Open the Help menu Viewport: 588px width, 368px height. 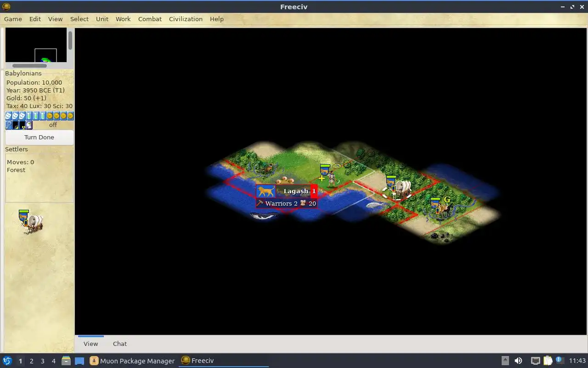tap(216, 19)
